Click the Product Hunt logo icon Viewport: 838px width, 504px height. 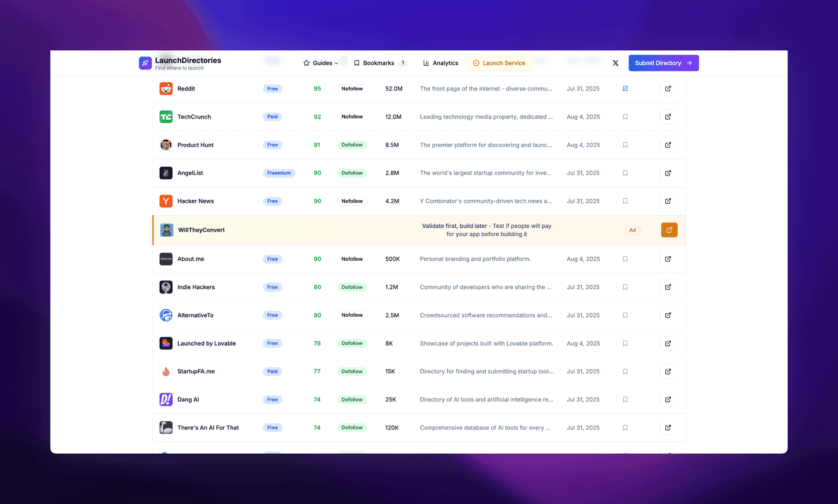[x=166, y=145]
